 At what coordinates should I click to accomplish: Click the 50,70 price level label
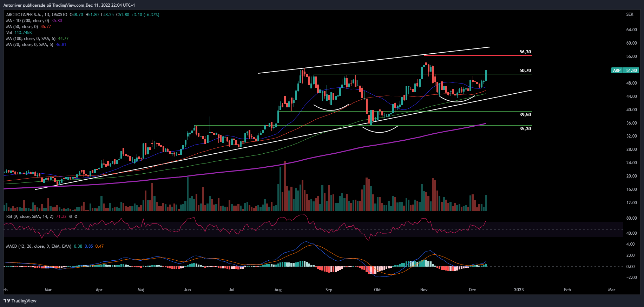click(x=525, y=71)
